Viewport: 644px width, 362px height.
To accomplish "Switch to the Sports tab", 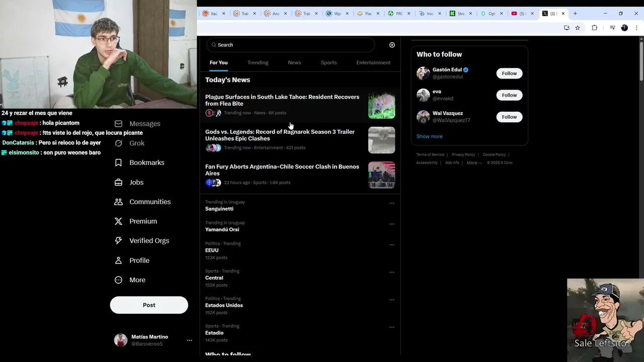I will pyautogui.click(x=329, y=62).
